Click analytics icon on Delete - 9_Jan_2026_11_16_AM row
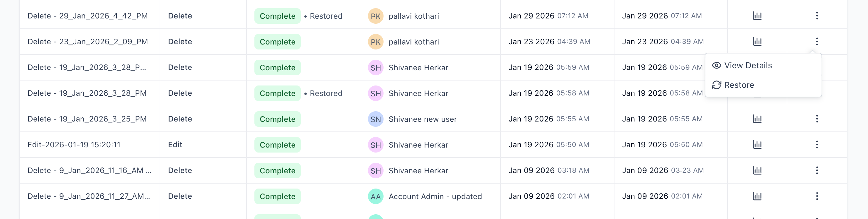Screen dimensions: 868x219 pyautogui.click(x=757, y=170)
